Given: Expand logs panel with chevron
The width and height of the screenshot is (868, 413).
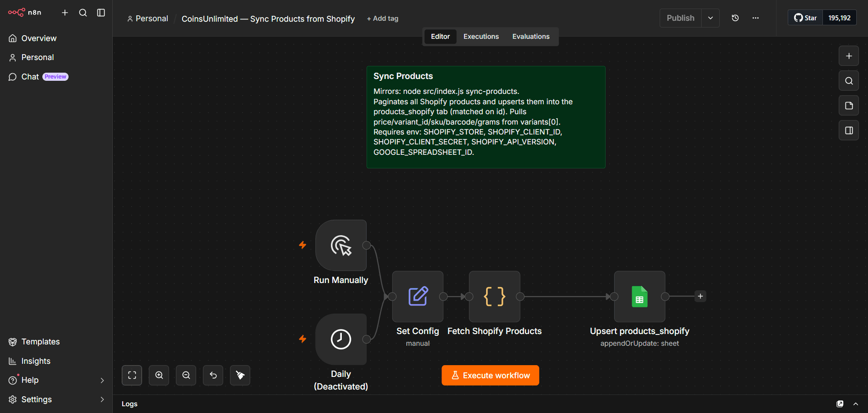Looking at the screenshot, I should pyautogui.click(x=855, y=404).
